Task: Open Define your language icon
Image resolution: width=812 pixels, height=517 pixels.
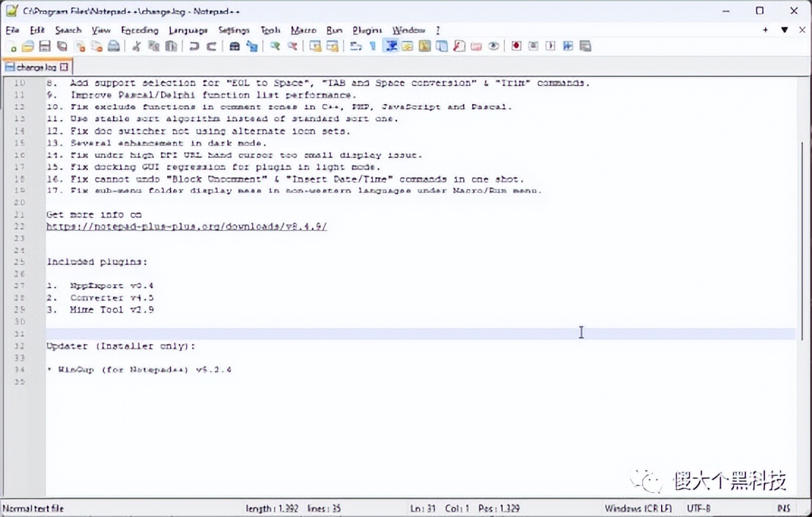Action: click(x=407, y=47)
